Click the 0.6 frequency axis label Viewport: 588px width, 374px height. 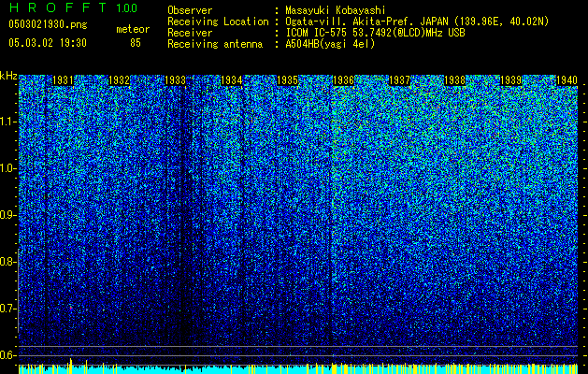tap(7, 355)
